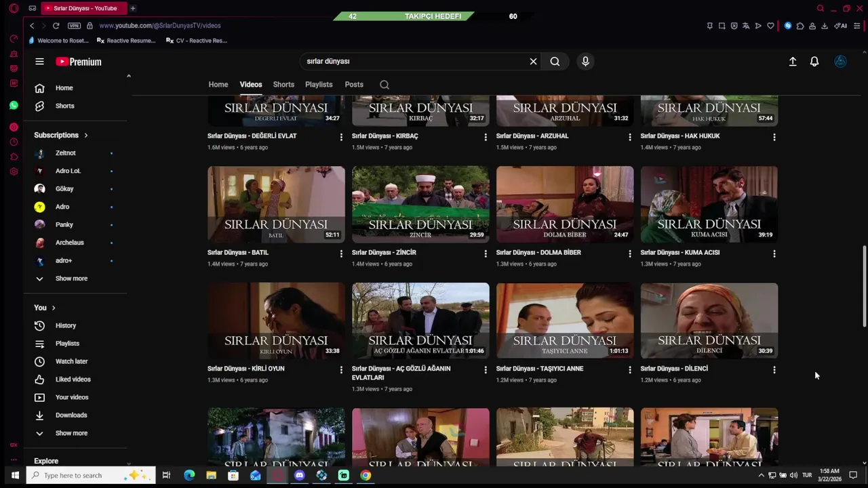Switch to channel Home tab
This screenshot has height=488, width=868.
(x=218, y=85)
